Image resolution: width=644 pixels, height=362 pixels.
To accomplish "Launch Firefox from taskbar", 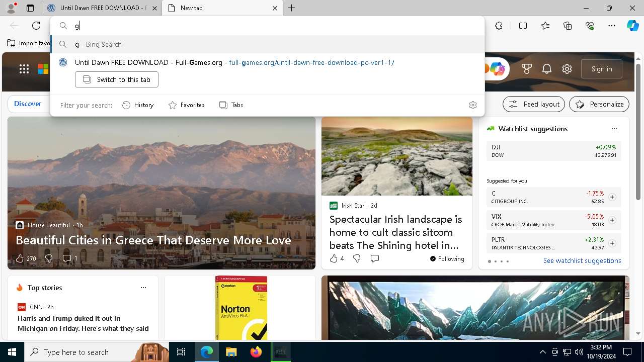I will [x=256, y=352].
